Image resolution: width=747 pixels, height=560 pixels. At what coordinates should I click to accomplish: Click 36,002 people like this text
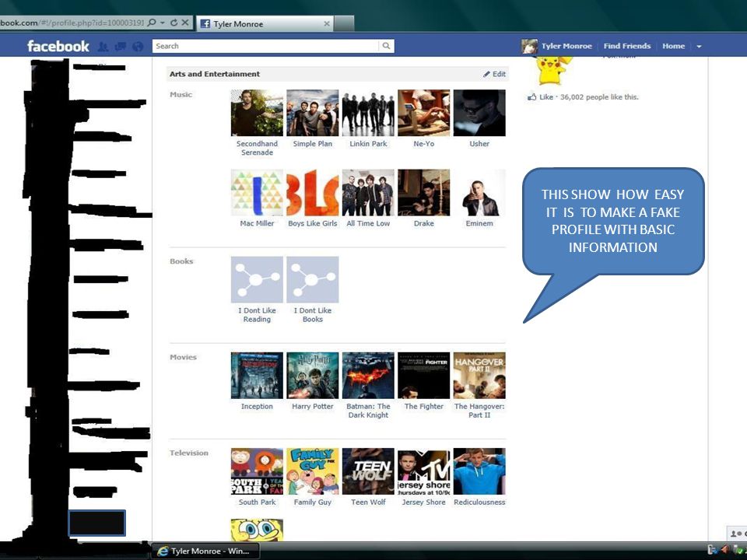599,97
